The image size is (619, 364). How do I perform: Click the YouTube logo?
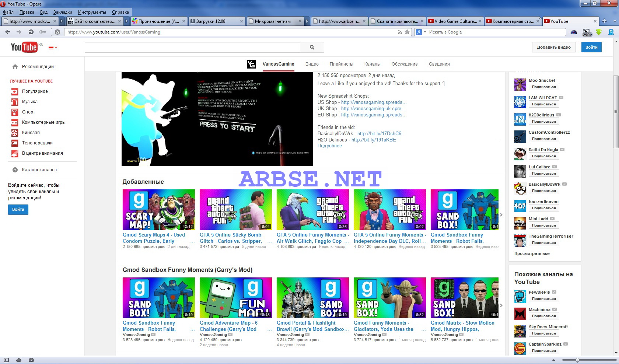point(24,47)
